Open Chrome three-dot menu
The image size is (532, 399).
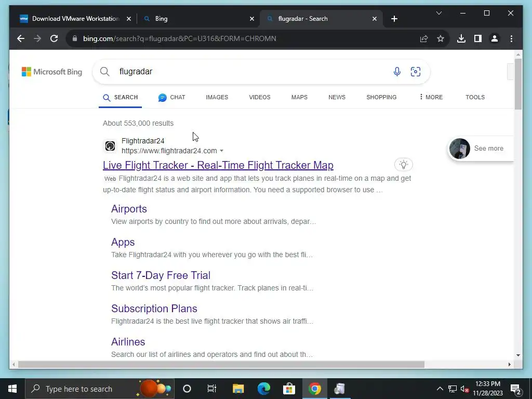click(x=511, y=38)
